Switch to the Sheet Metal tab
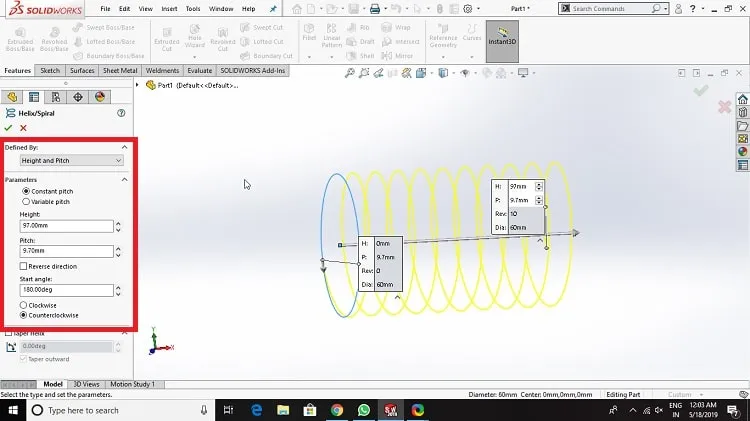The height and width of the screenshot is (421, 750). pos(120,70)
